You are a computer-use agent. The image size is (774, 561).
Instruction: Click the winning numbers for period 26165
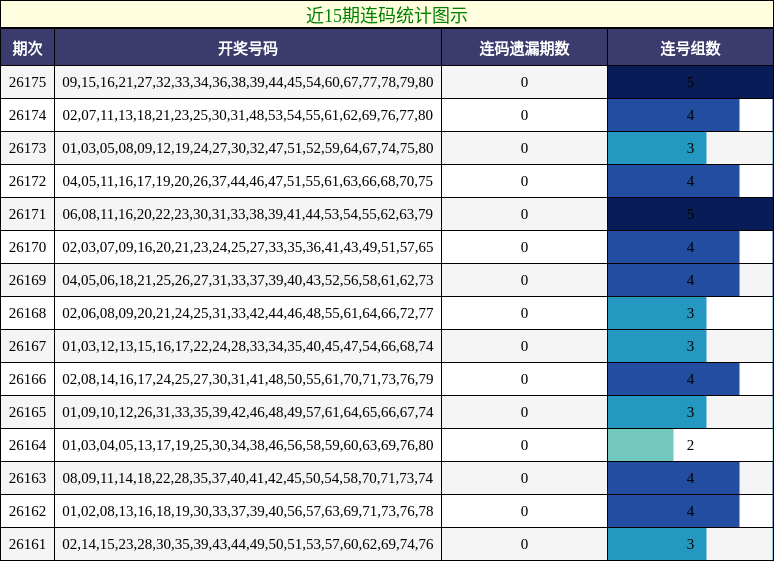248,412
